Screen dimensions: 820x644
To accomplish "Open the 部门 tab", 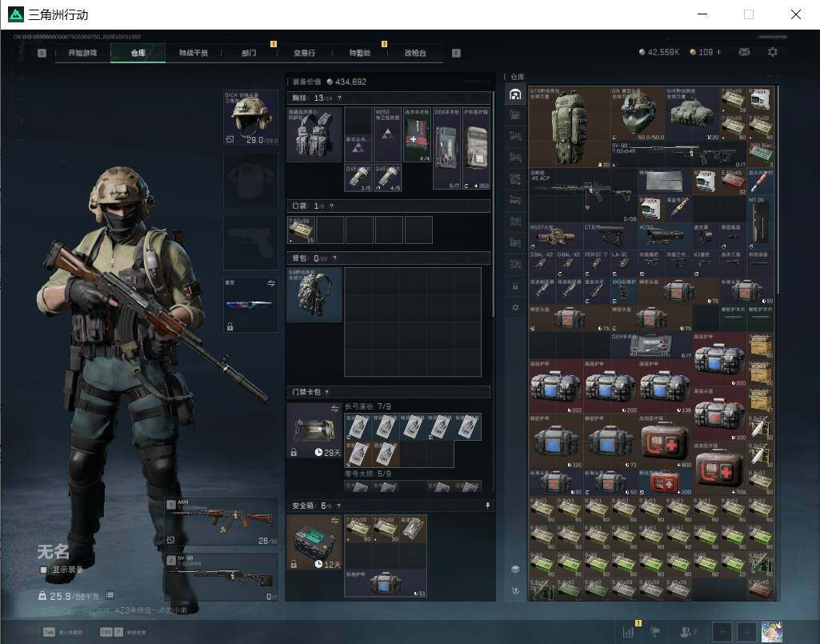I will pos(249,53).
